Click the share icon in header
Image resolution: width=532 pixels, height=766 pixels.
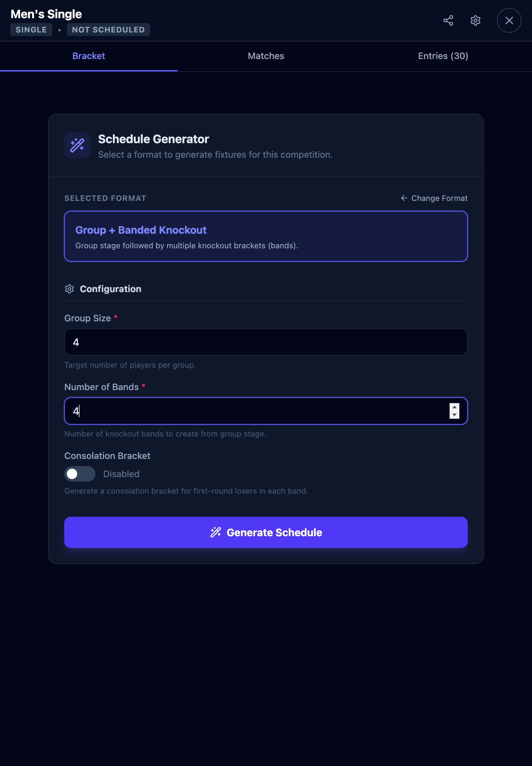coord(448,21)
